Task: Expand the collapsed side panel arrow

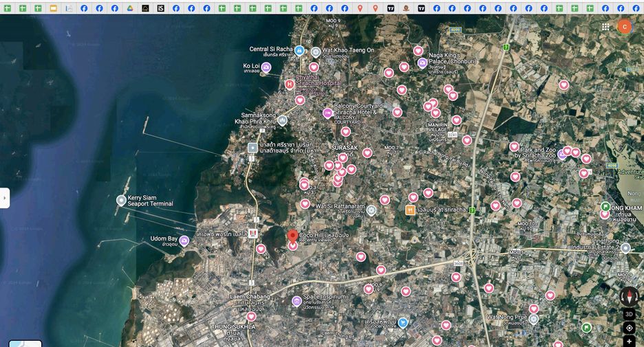Action: coord(5,198)
